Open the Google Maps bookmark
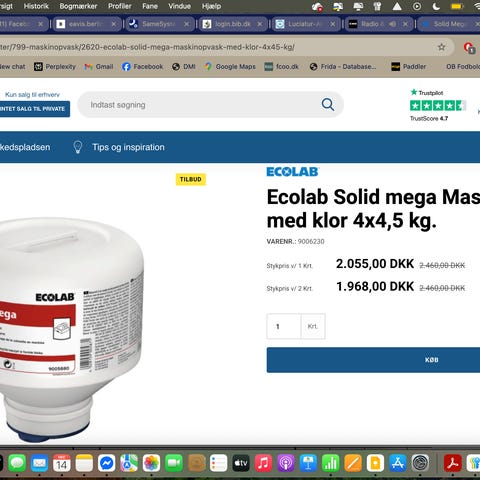480x480 pixels. [x=230, y=67]
